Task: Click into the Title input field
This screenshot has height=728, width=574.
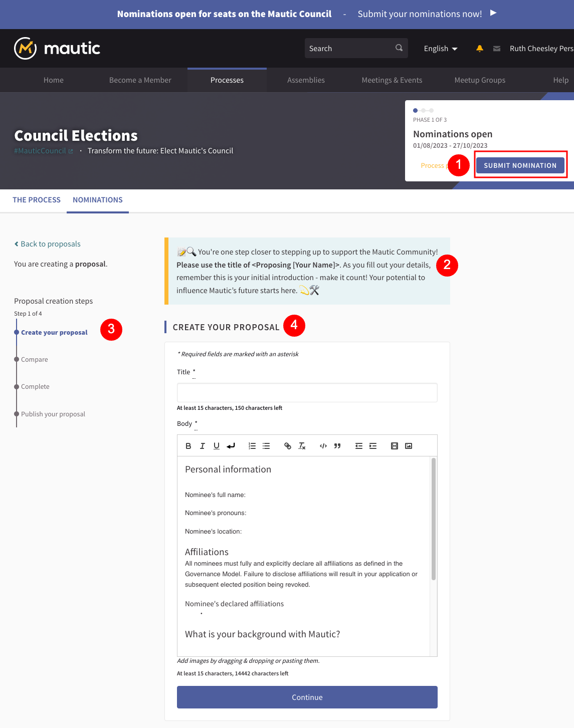Action: click(x=307, y=393)
